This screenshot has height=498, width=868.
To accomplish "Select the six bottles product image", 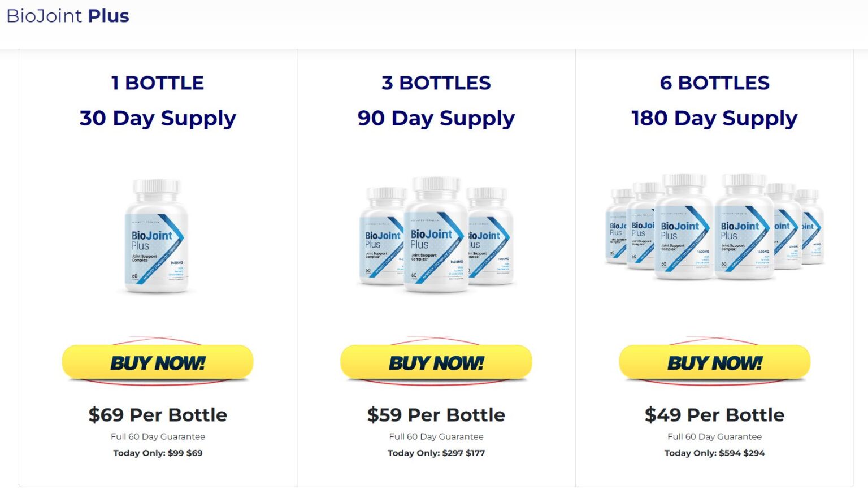I will [715, 227].
